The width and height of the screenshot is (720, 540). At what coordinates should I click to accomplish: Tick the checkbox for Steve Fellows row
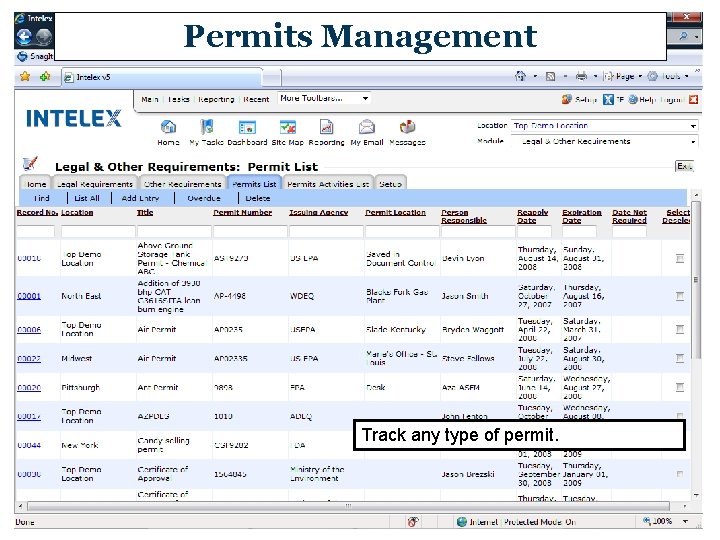click(680, 358)
